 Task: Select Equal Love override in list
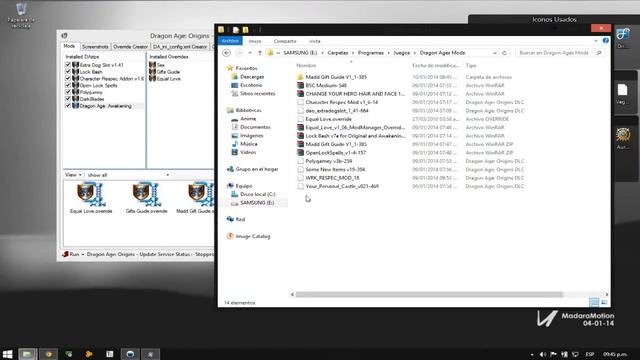pos(169,79)
